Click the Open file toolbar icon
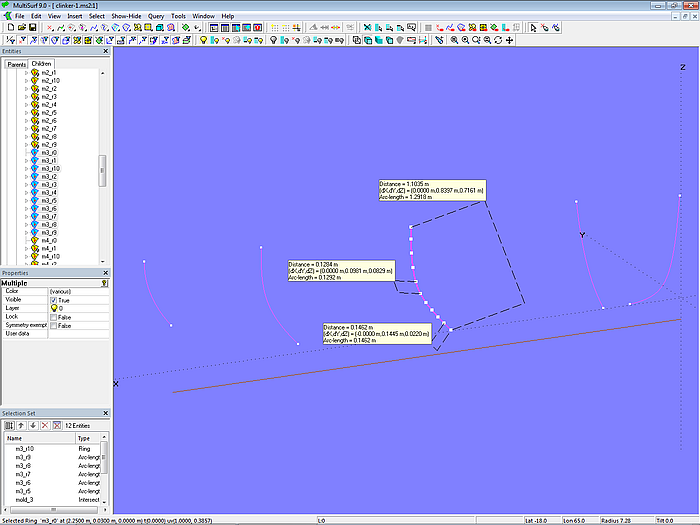The width and height of the screenshot is (700, 525). (x=20, y=28)
